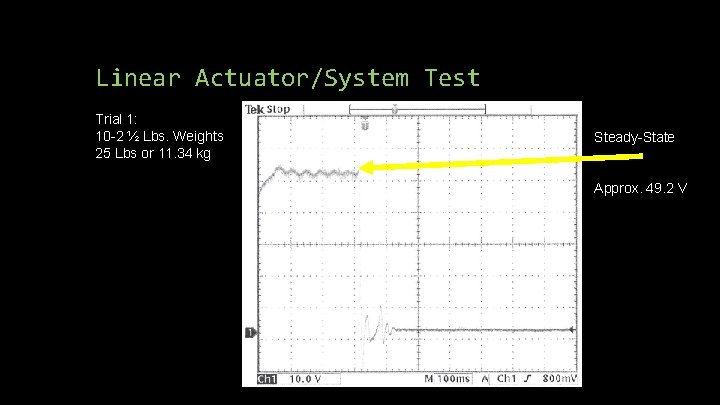
Task: Click the "10-2 ½ Lbs. Weights" line
Action: pos(159,136)
